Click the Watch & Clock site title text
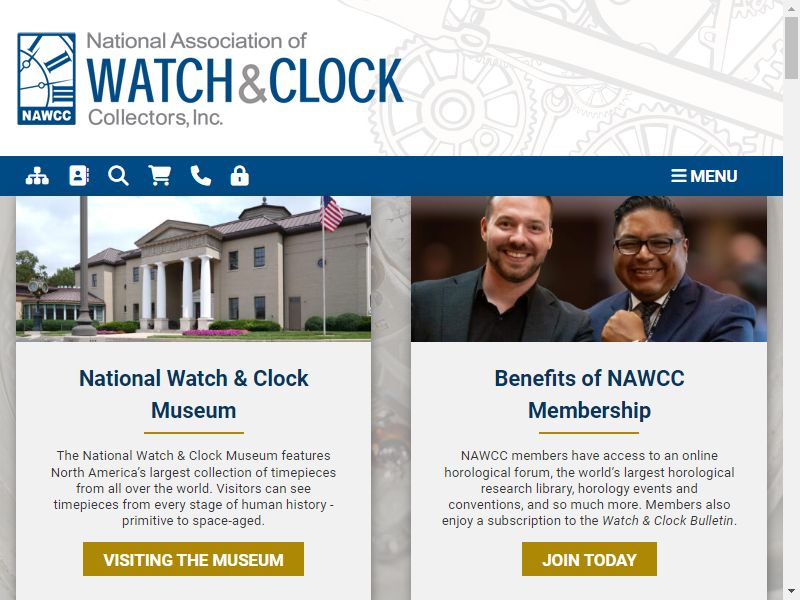800x600 pixels. click(x=245, y=80)
